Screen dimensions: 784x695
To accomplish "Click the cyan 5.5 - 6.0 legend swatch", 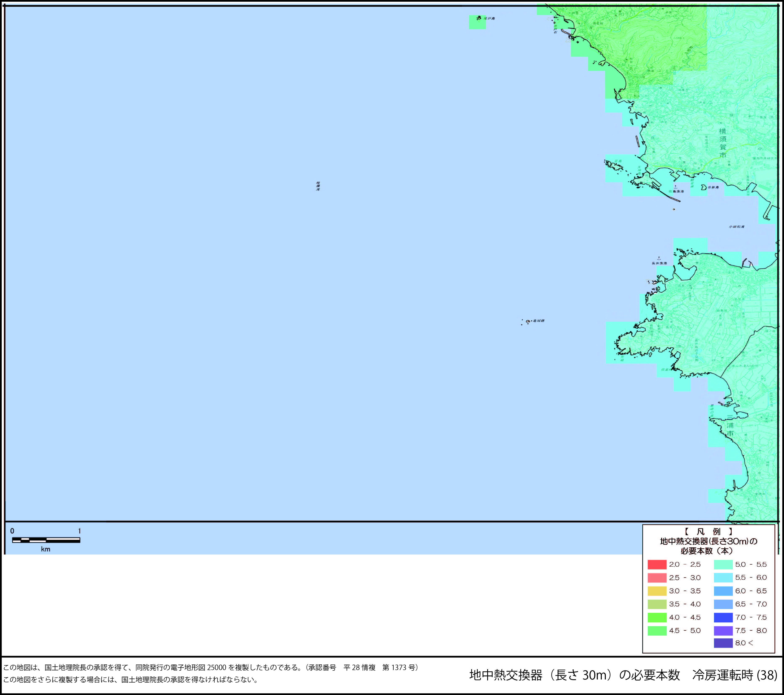I will (x=723, y=578).
